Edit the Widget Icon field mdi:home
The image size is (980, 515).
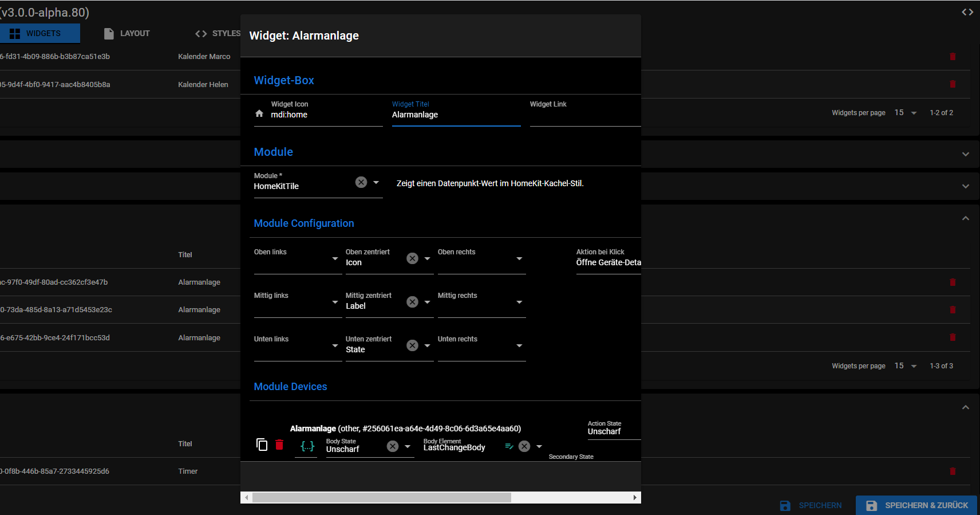326,115
